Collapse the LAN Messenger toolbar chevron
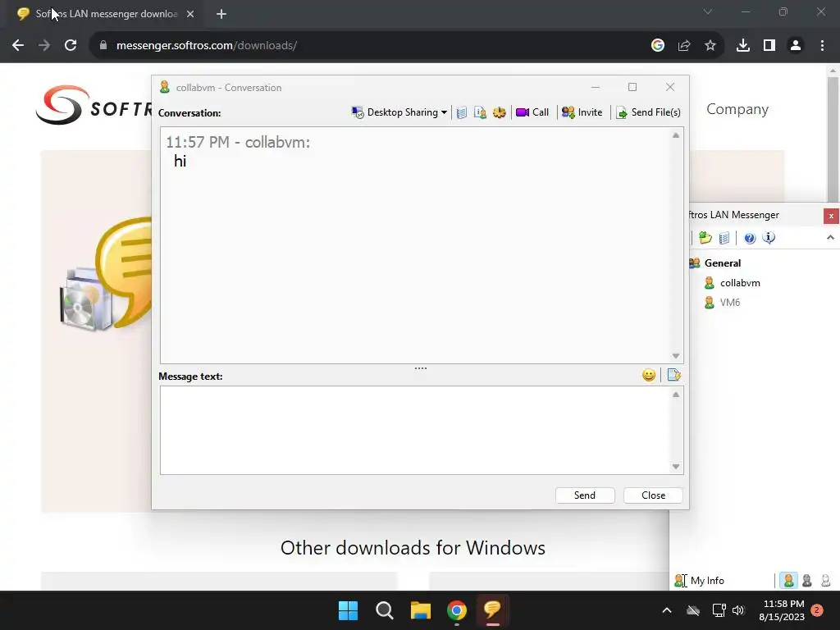The height and width of the screenshot is (630, 840). 830,237
